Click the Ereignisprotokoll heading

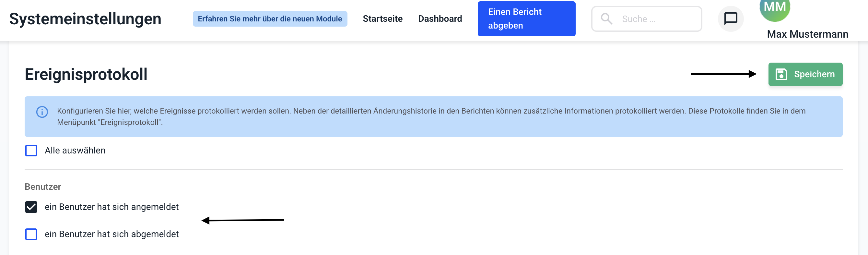click(86, 74)
